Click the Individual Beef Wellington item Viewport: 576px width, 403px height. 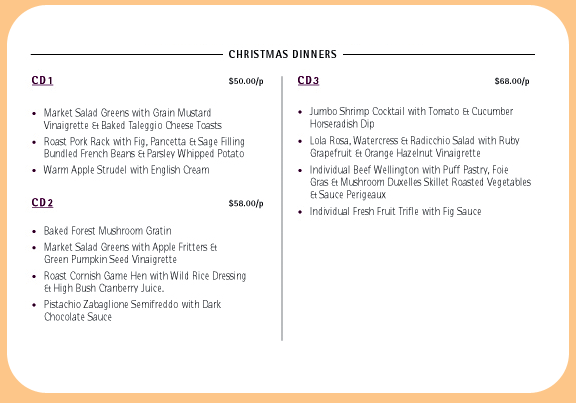420,182
